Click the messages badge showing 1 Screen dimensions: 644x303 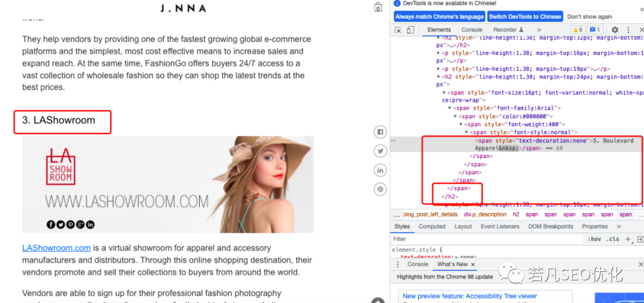click(595, 30)
